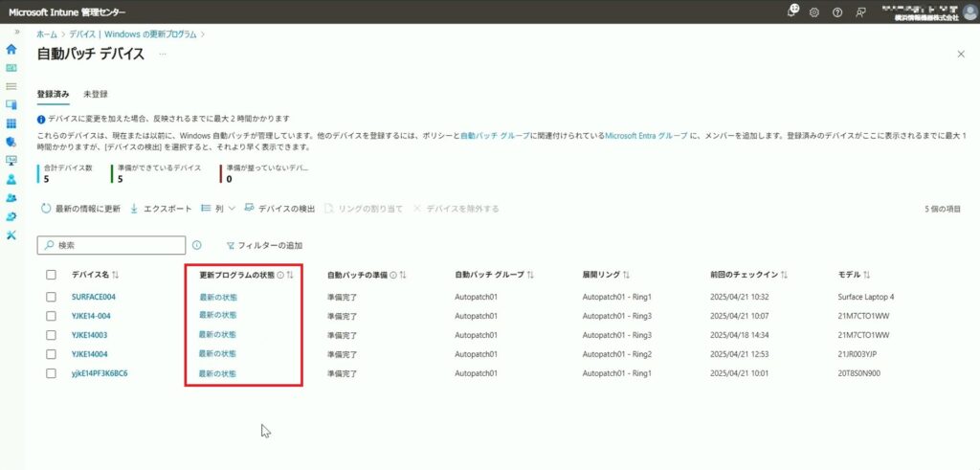Image resolution: width=980 pixels, height=470 pixels.
Task: Open the help question mark icon
Action: [837, 11]
